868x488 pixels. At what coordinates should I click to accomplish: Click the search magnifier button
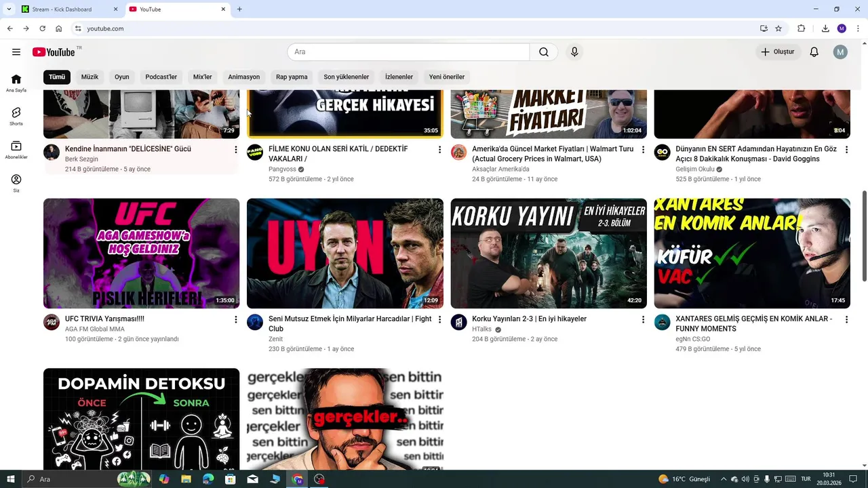coord(544,52)
